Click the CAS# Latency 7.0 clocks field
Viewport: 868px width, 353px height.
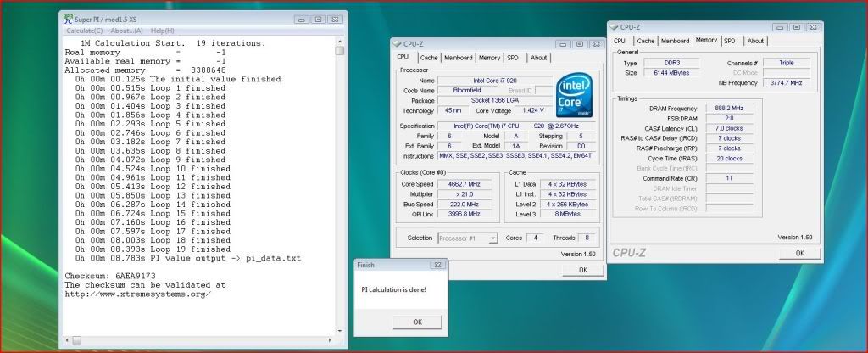[729, 129]
